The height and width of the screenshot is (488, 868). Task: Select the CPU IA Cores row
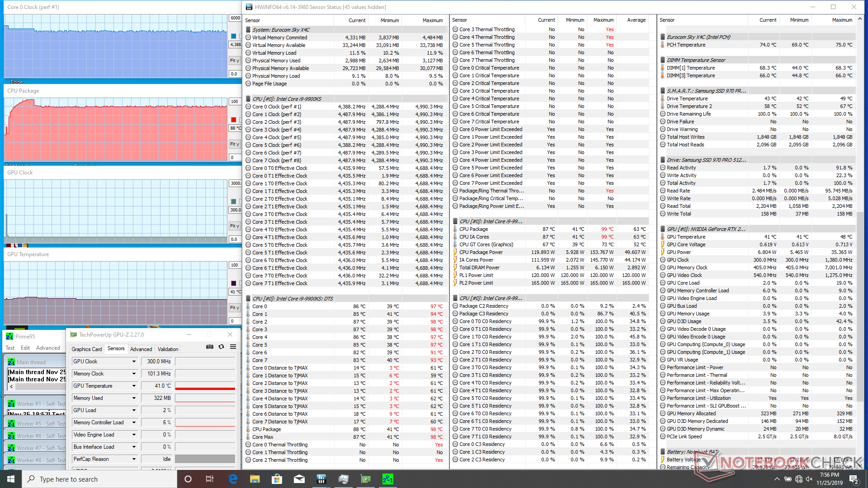[550, 237]
